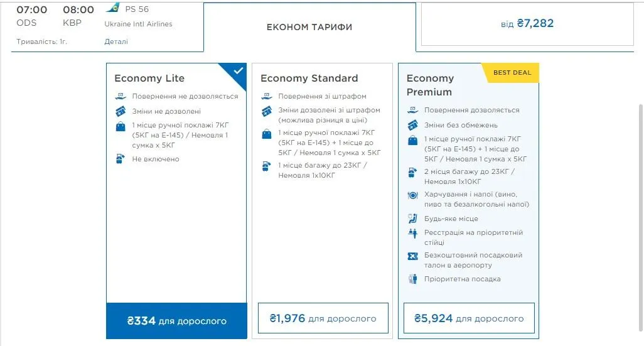Click the refund icon in Economy Lite
The image size is (644, 346).
pos(121,97)
